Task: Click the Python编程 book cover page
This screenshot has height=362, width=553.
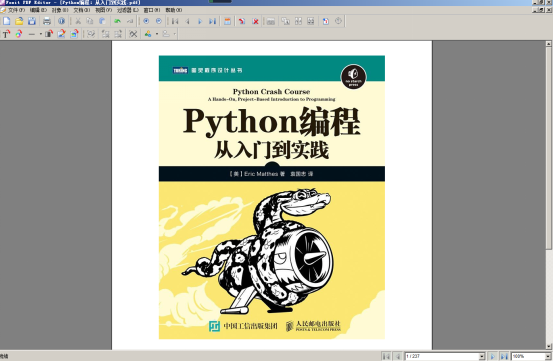Action: pos(272,197)
